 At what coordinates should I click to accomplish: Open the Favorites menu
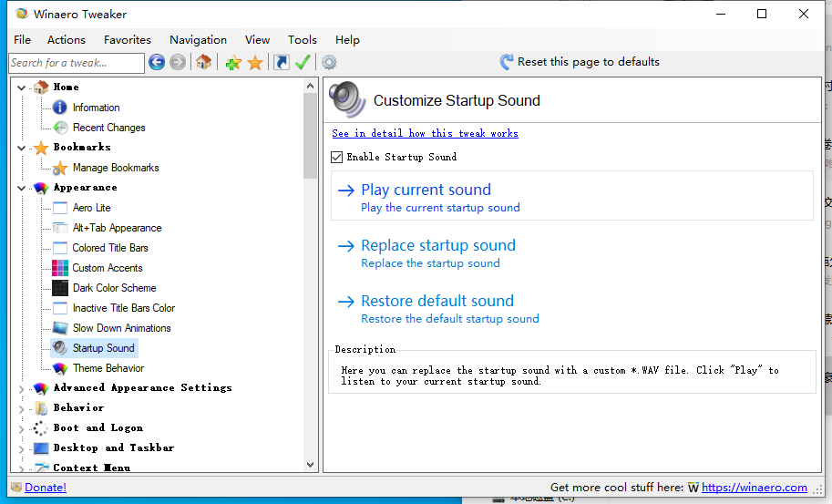coord(128,40)
